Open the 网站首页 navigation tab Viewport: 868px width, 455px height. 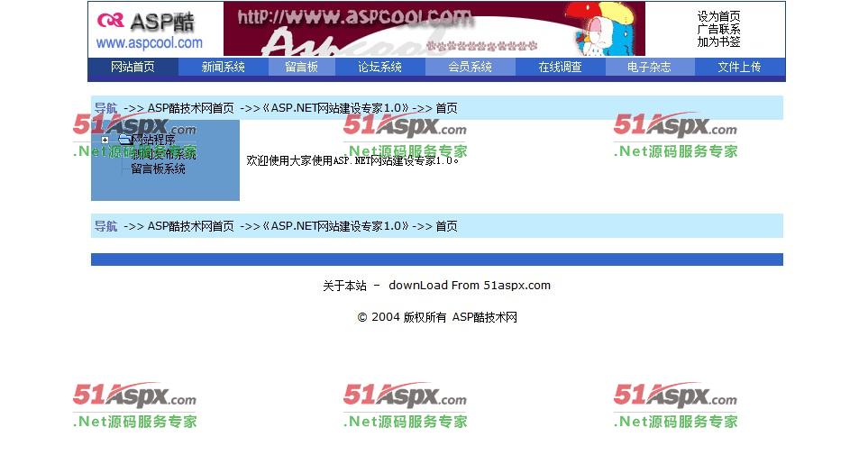point(132,67)
